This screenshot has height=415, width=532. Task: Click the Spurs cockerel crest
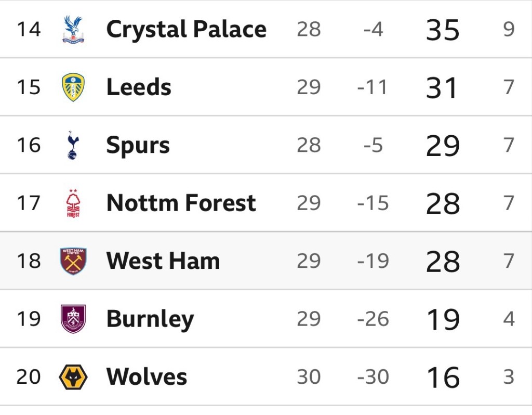coord(73,145)
